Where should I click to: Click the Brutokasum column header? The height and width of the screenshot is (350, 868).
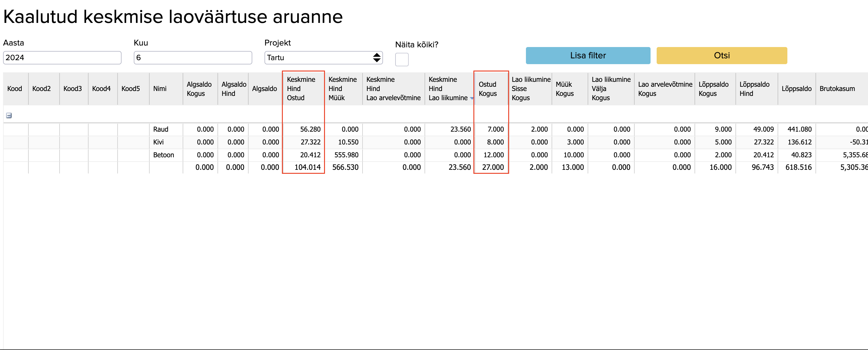click(837, 89)
